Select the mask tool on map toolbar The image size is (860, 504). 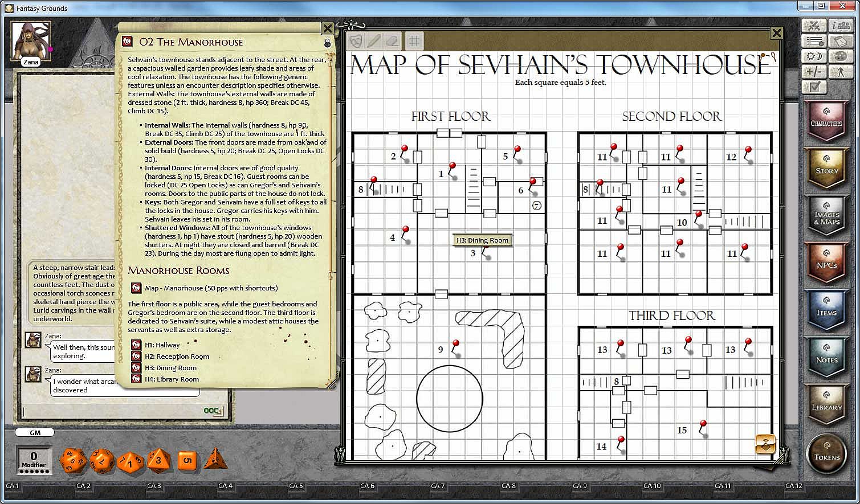pos(357,41)
